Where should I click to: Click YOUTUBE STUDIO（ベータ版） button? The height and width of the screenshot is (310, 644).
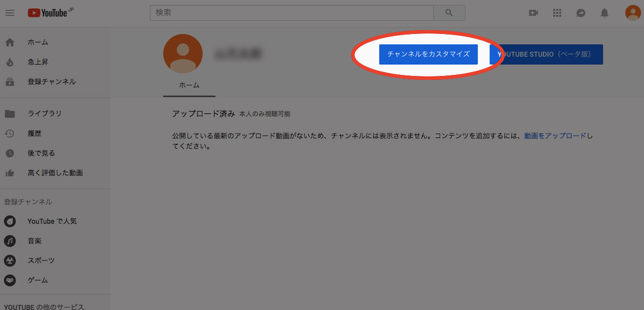[x=547, y=54]
